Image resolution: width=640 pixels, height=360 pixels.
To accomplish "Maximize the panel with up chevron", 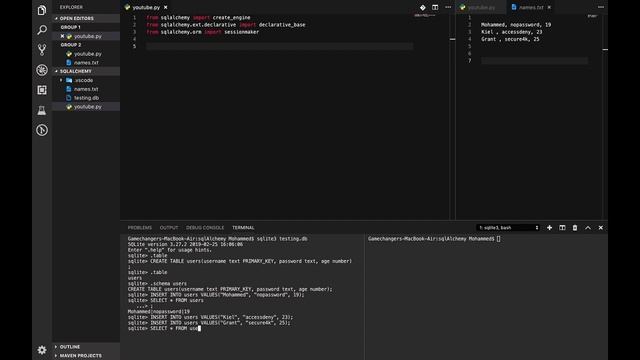I will [588, 228].
